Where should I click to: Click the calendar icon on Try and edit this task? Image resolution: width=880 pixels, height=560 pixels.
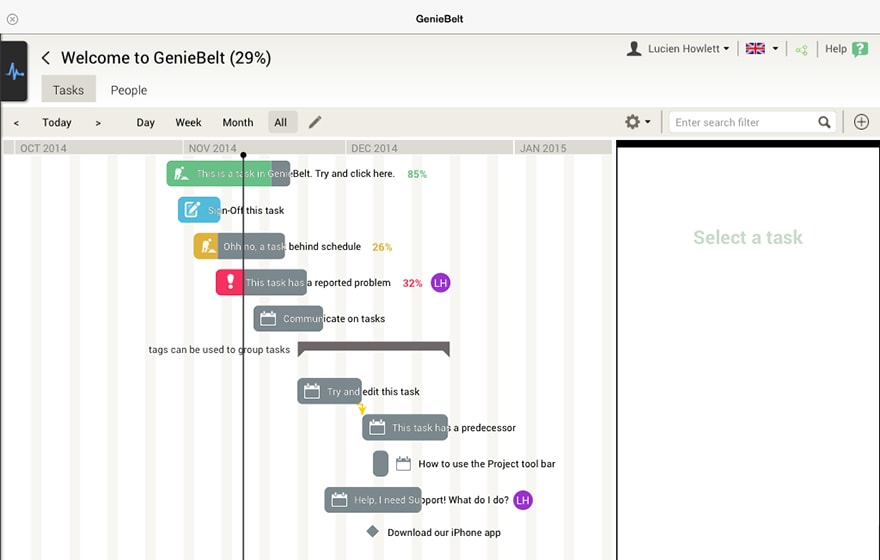(x=311, y=391)
